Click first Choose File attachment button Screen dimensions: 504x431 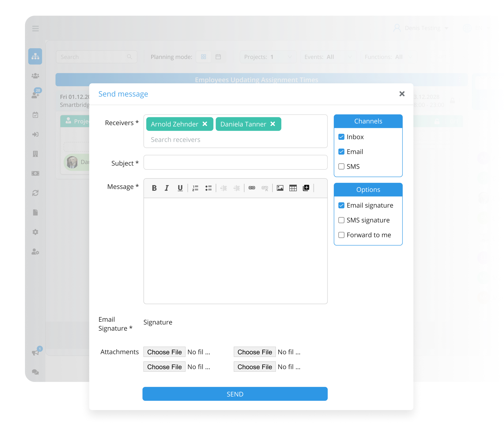164,352
